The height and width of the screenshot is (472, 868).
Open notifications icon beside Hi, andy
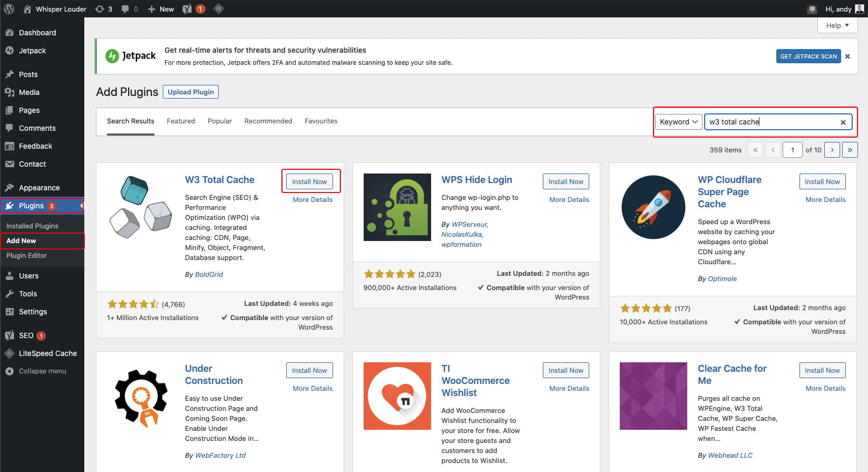(812, 9)
